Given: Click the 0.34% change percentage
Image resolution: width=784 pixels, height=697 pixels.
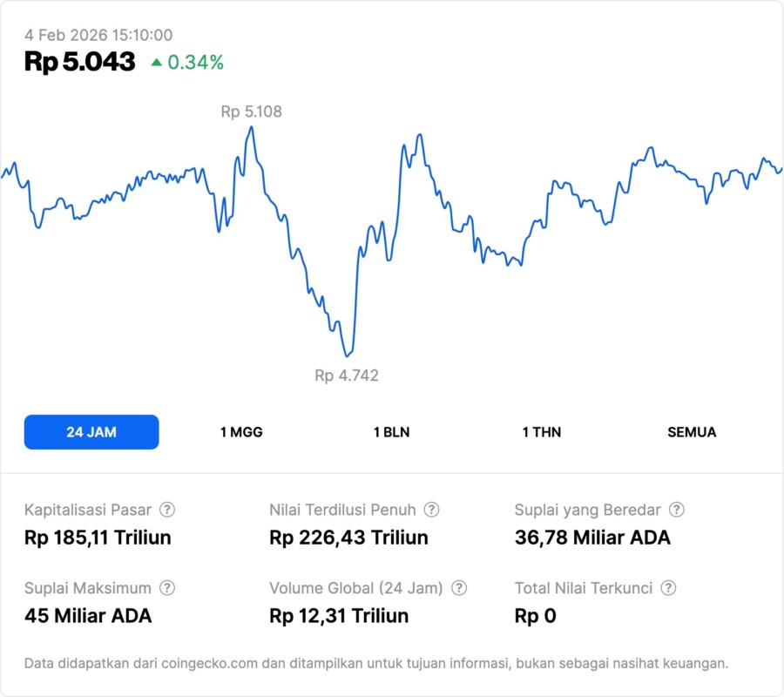Looking at the screenshot, I should pyautogui.click(x=196, y=62).
